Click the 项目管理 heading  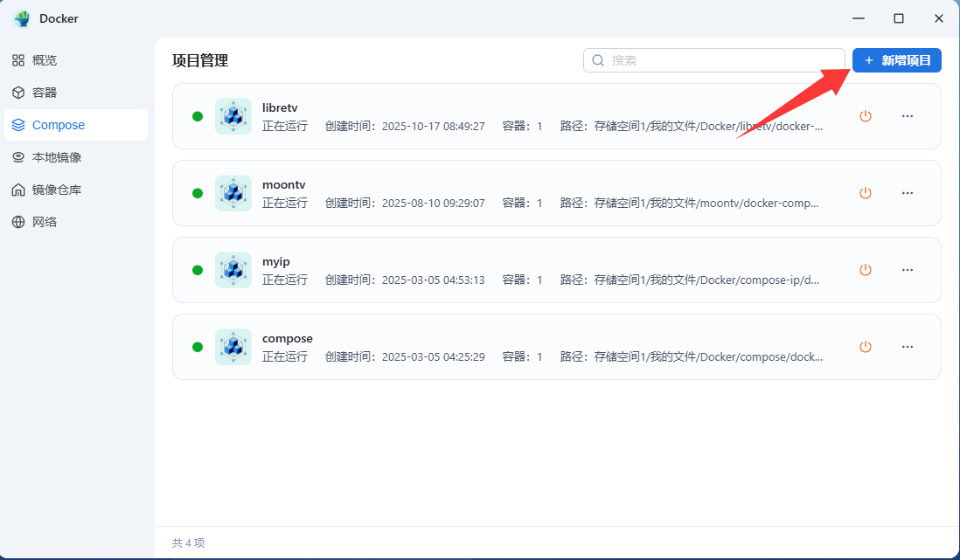pos(200,60)
